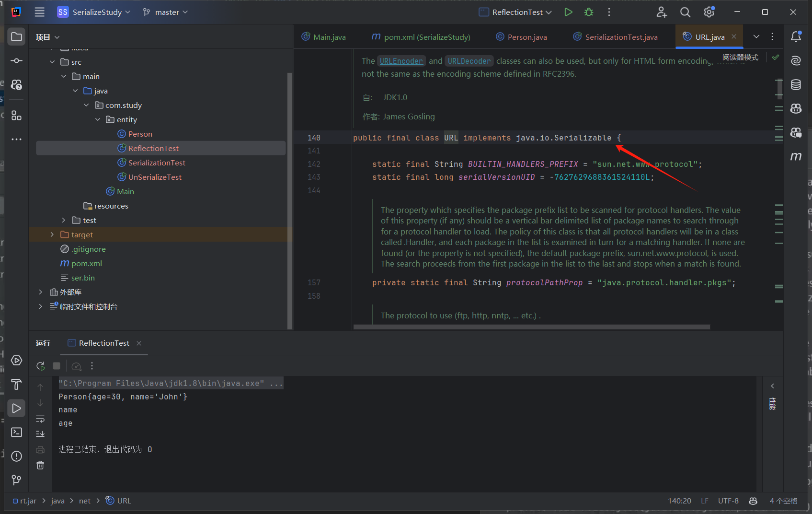This screenshot has width=812, height=514.
Task: Collapse the entity package
Action: [98, 119]
